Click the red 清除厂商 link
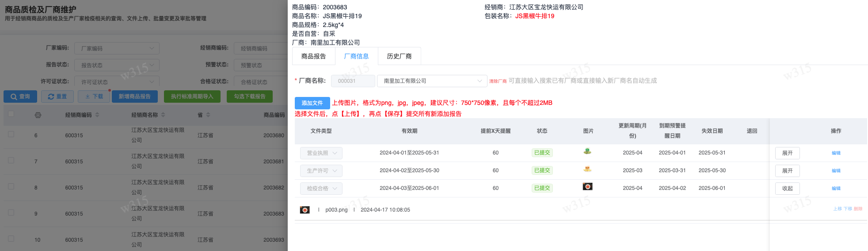868x251 pixels. pos(498,81)
